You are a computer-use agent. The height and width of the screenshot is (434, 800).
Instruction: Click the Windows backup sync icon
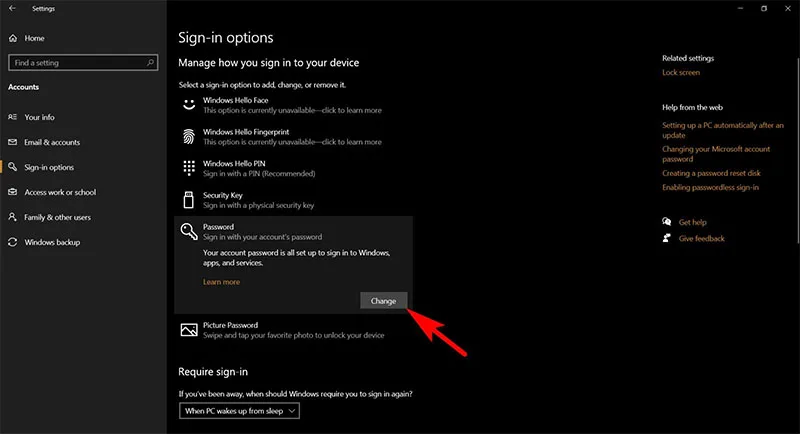(x=13, y=242)
